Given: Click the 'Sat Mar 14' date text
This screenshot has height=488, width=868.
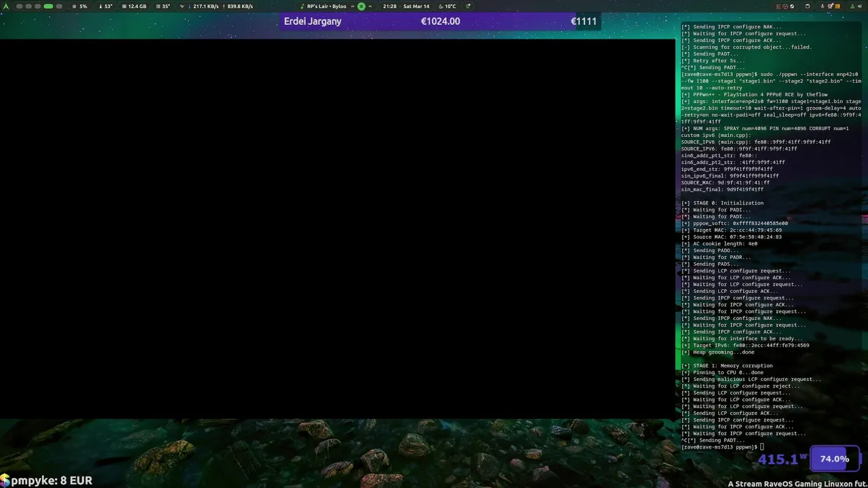Looking at the screenshot, I should tap(416, 6).
